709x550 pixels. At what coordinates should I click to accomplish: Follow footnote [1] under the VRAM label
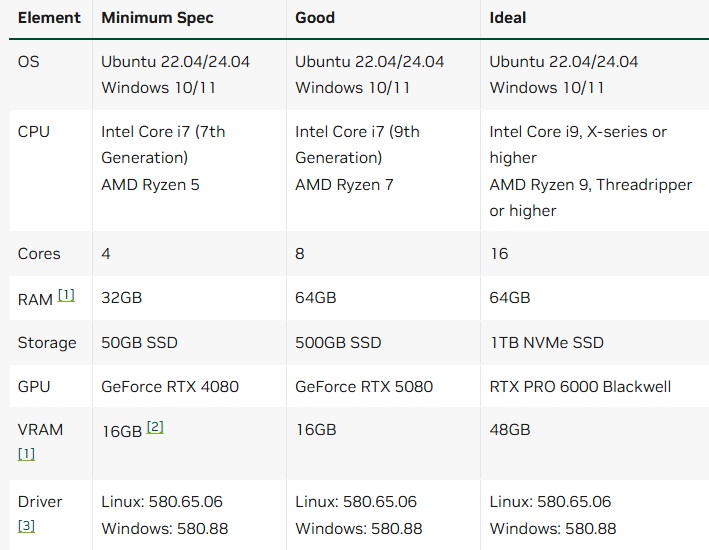(26, 454)
